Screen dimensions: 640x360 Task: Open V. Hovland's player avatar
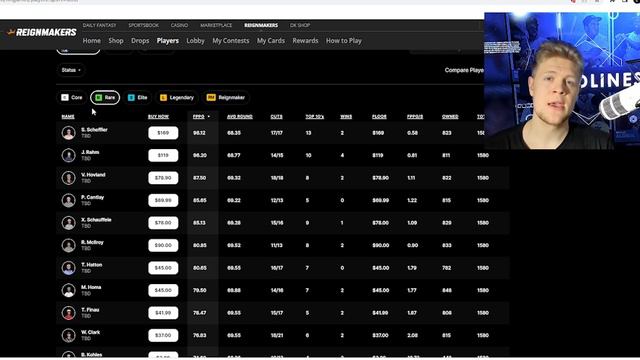pos(69,178)
